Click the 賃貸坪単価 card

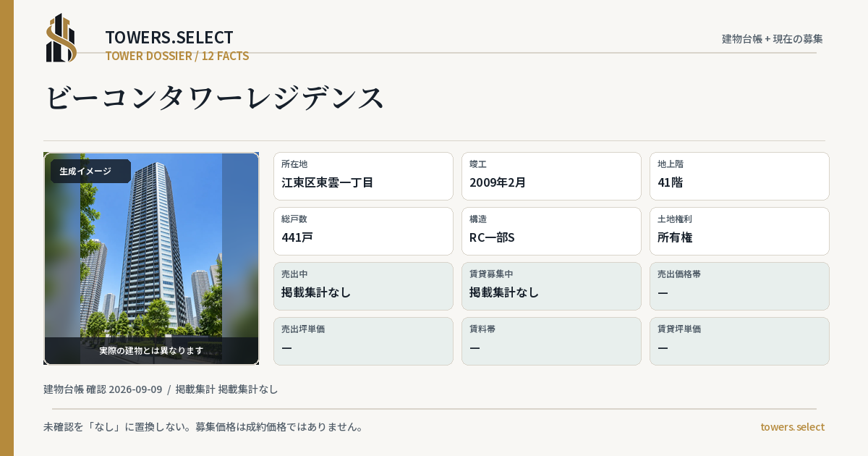[x=739, y=341]
